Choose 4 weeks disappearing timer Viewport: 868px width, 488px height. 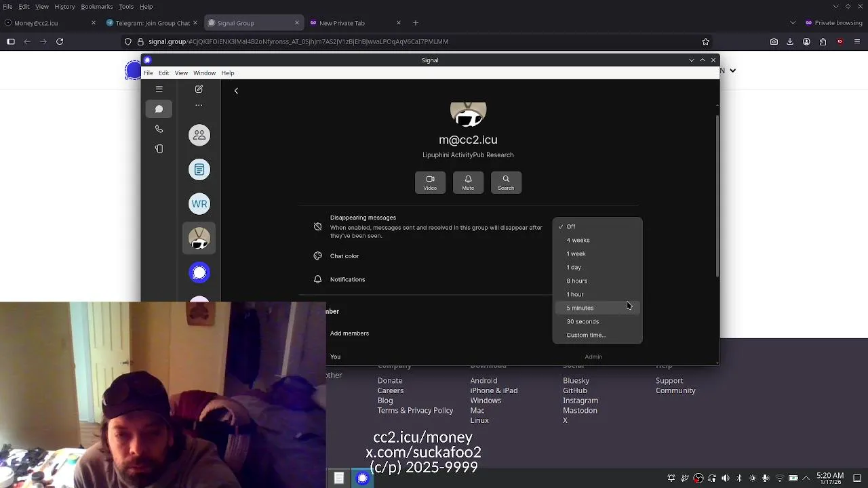(x=597, y=240)
